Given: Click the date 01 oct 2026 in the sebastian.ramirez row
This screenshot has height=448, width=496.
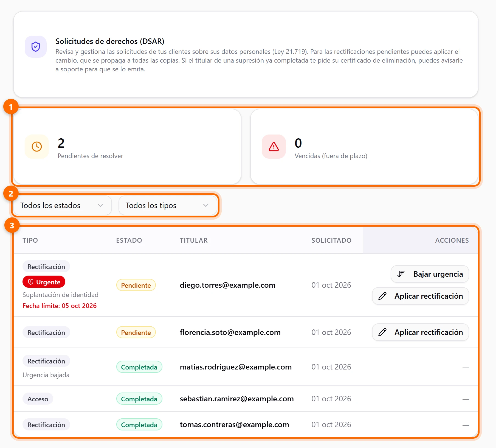Looking at the screenshot, I should [331, 399].
